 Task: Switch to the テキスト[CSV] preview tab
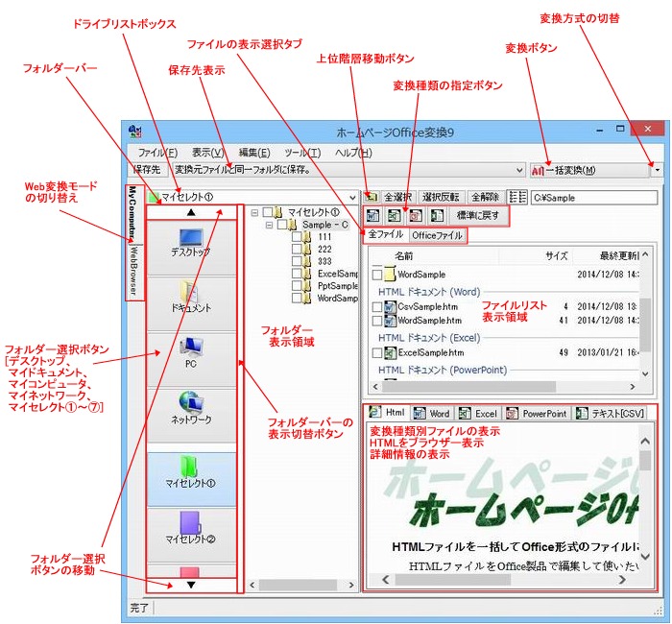click(610, 414)
